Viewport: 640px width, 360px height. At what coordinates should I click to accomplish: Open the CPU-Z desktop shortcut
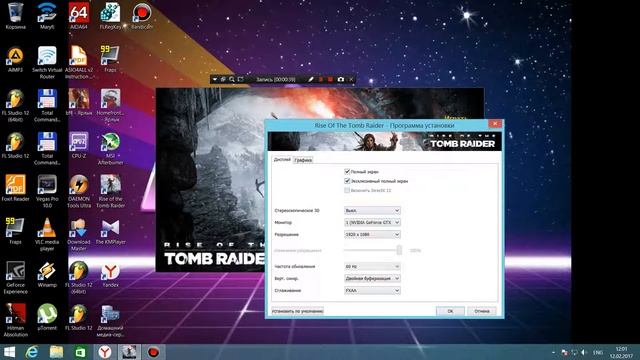click(x=79, y=145)
